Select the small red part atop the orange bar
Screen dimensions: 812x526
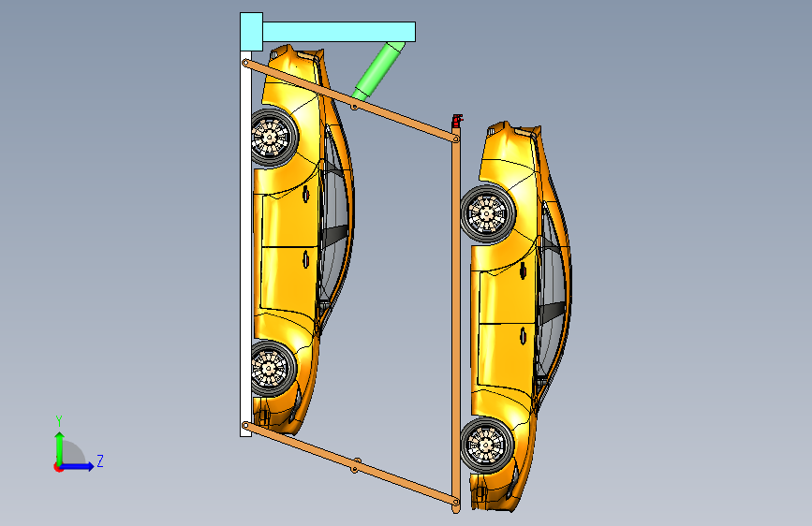[457, 121]
